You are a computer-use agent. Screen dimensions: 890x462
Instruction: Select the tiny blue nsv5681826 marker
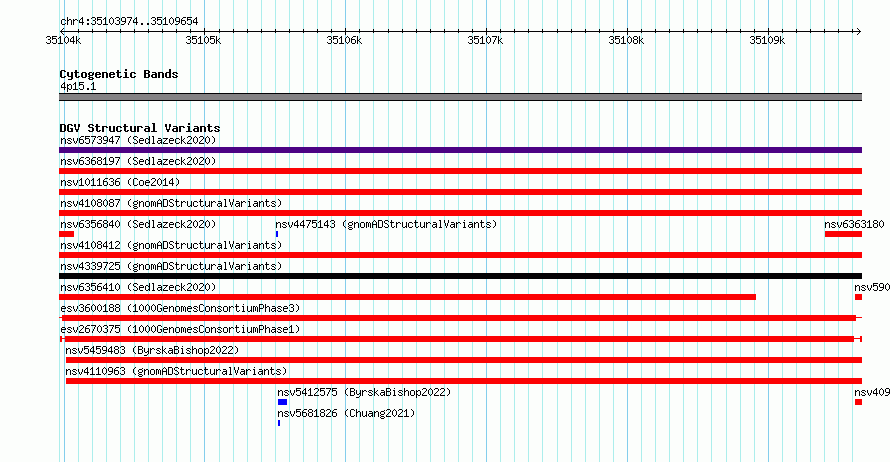coord(279,423)
